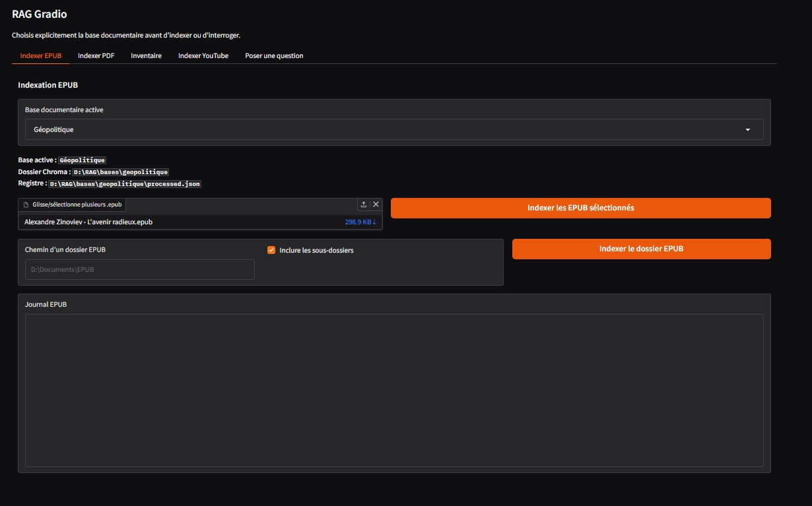
Task: Open the 'Base documentaire active' dropdown arrow
Action: point(748,130)
